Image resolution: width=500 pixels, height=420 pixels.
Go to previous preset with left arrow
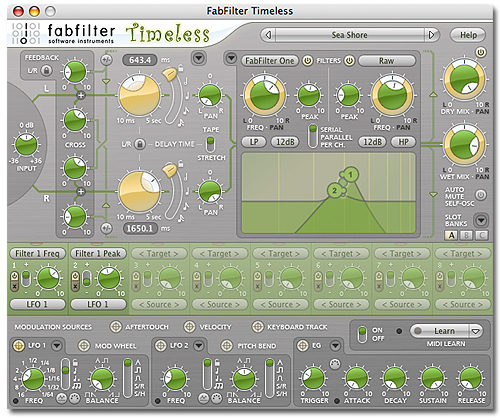click(269, 35)
